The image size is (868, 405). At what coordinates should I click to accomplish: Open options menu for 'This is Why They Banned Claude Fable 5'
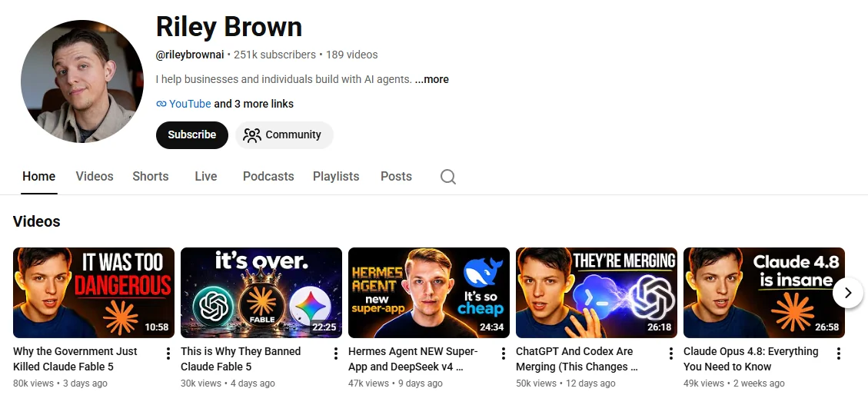click(336, 354)
